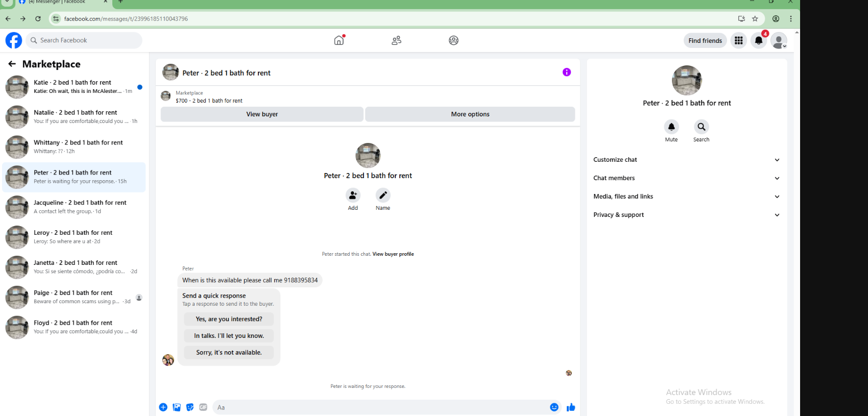Viewport: 868px width, 416px height.
Task: Choose a GIF icon in composer
Action: pyautogui.click(x=203, y=407)
